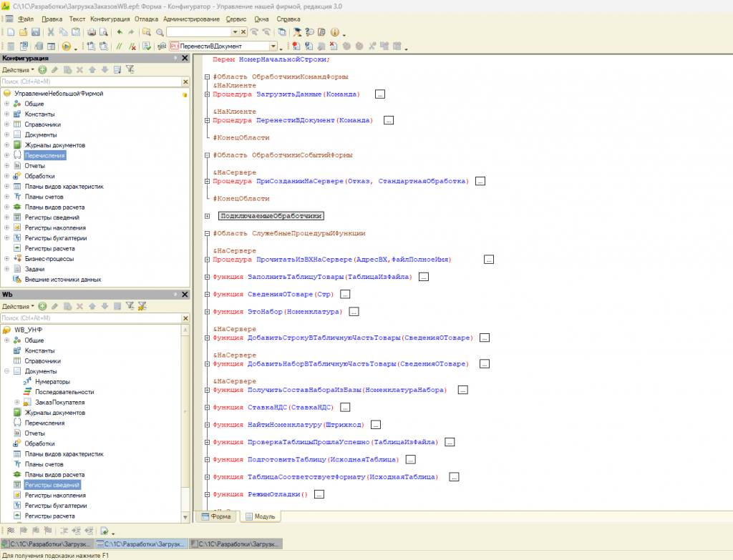733x560 pixels.
Task: Click the magnifier Search icon in toolbar
Action: (160, 32)
